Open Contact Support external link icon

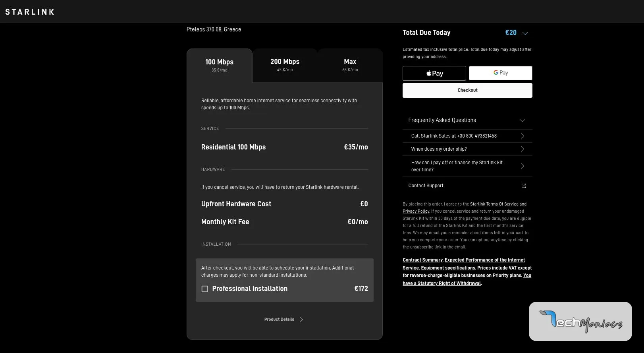pyautogui.click(x=524, y=186)
